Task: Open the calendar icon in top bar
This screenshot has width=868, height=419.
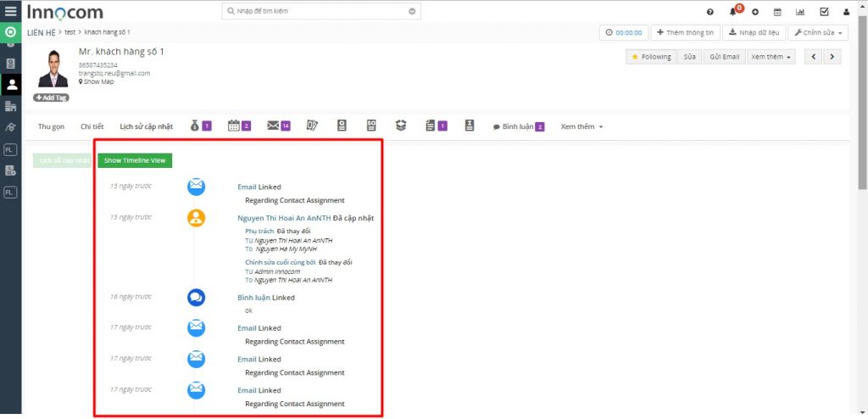Action: point(777,12)
